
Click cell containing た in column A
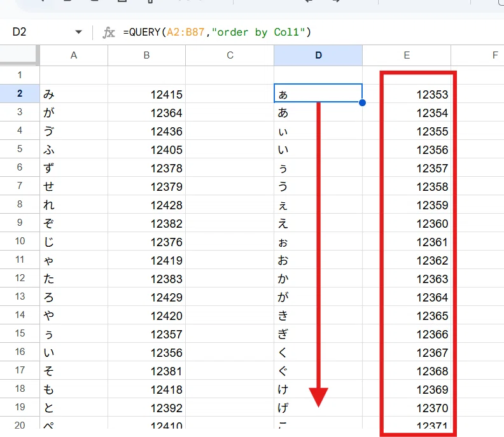(x=74, y=278)
